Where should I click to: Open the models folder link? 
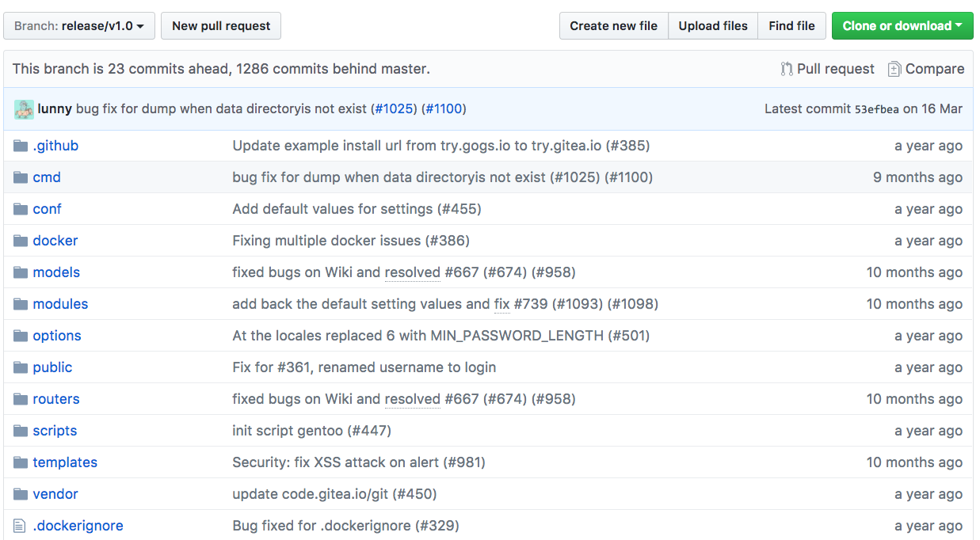point(56,272)
